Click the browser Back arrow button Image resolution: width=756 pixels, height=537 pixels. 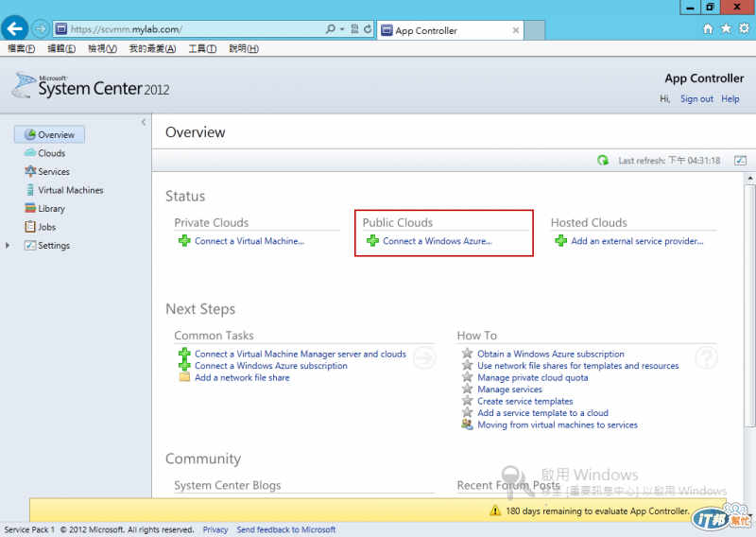point(14,29)
